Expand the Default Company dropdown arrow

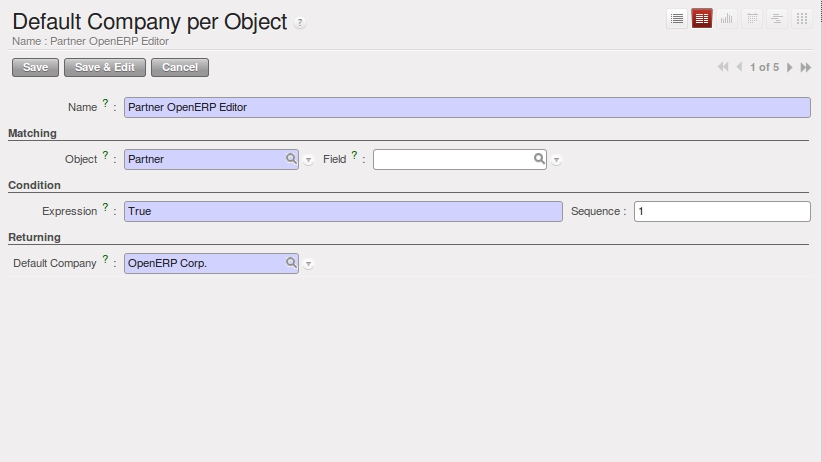[309, 264]
